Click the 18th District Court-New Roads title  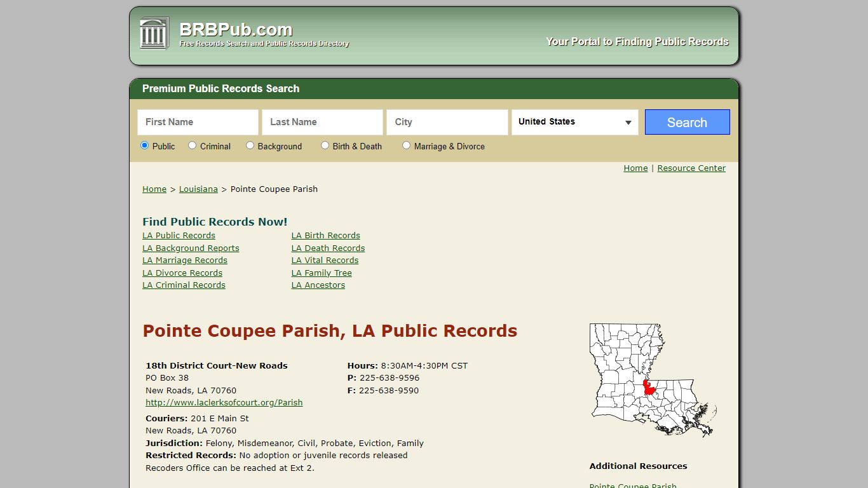[217, 366]
